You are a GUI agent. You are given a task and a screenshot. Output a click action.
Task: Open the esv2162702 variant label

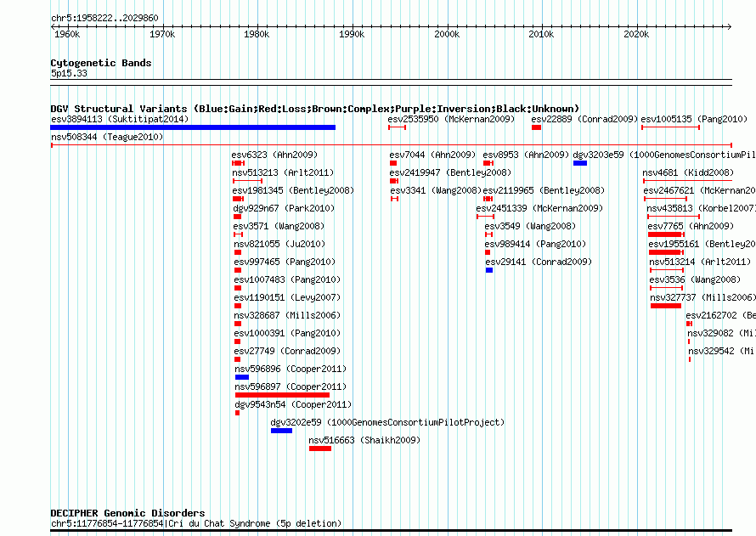[x=721, y=315]
